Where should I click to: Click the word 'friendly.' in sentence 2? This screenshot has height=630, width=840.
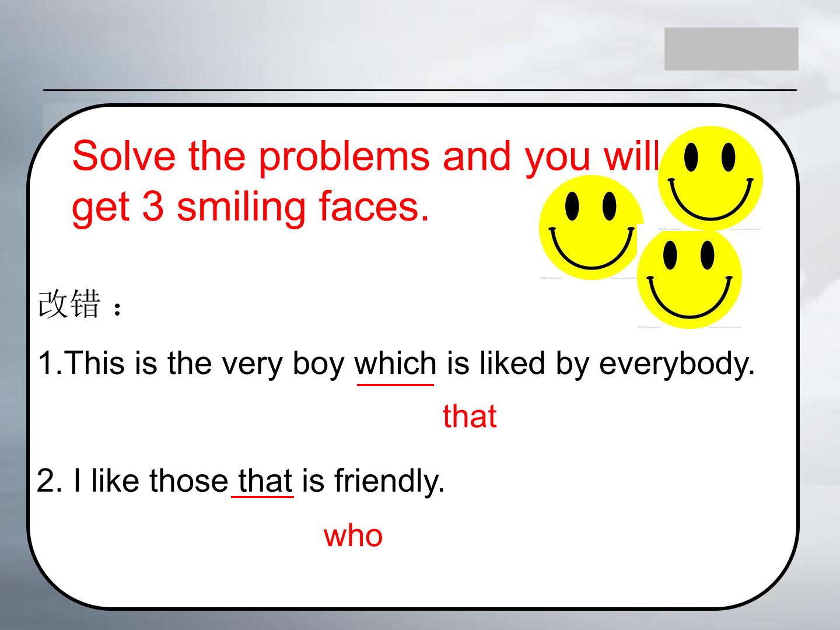(x=390, y=482)
